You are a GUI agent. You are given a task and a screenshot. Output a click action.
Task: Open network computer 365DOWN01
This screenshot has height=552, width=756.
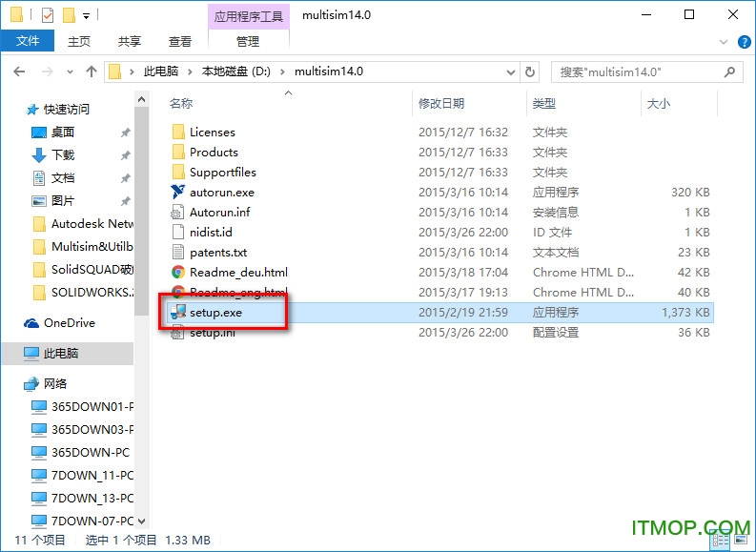[82, 407]
